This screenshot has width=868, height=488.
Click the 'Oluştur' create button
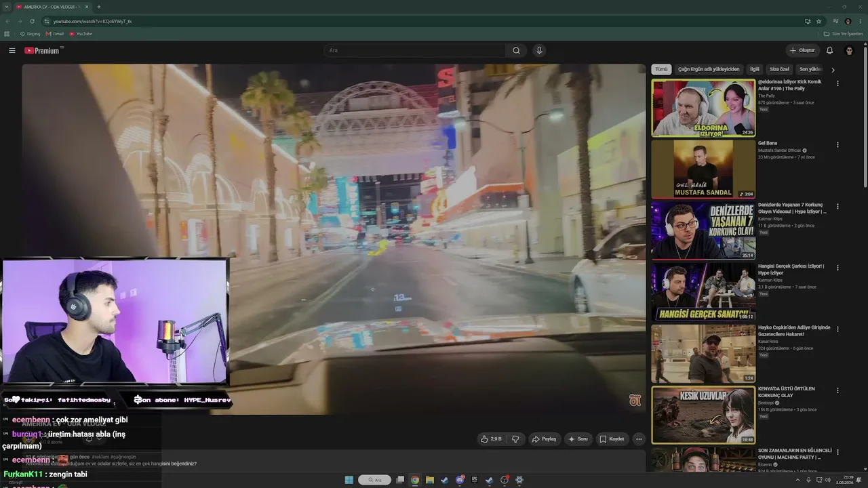(x=802, y=51)
